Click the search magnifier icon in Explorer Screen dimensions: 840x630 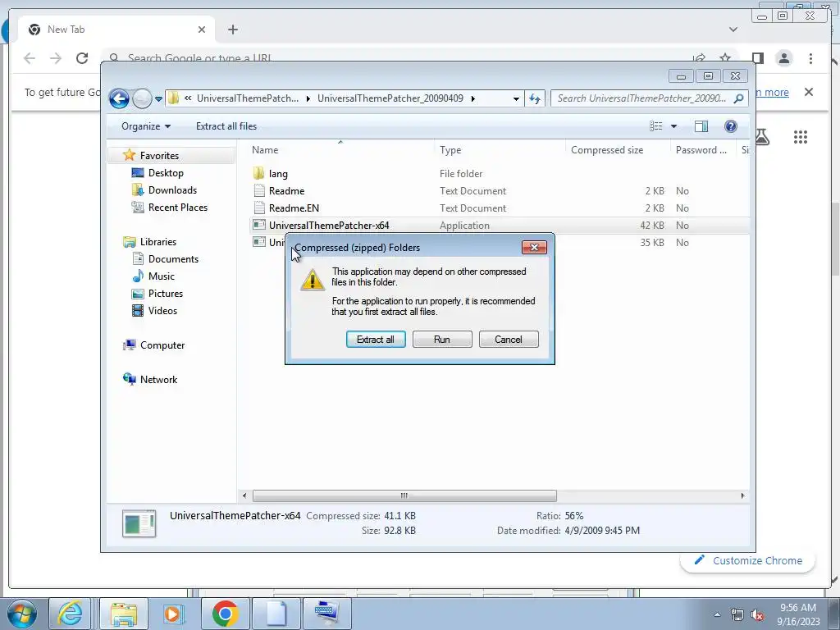pyautogui.click(x=739, y=98)
